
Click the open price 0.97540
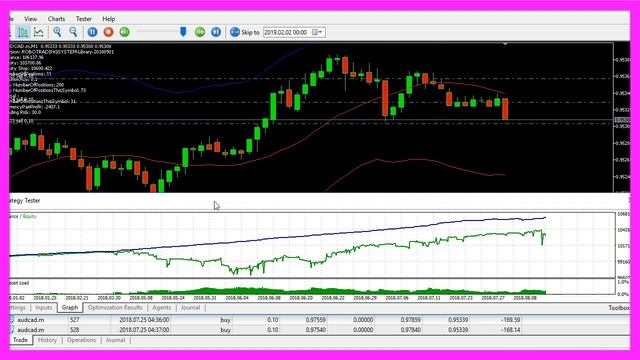click(316, 330)
